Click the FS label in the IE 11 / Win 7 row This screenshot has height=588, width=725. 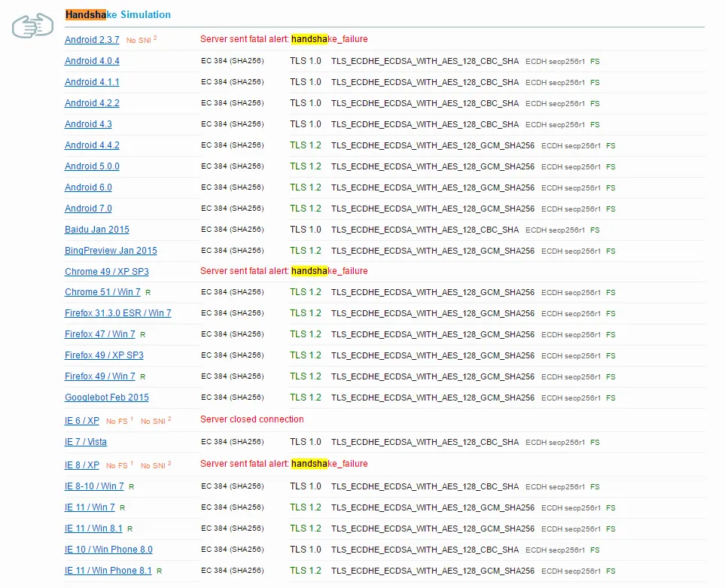611,508
